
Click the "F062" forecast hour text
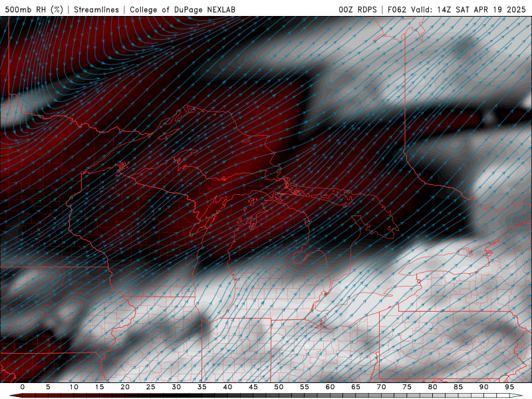point(397,9)
